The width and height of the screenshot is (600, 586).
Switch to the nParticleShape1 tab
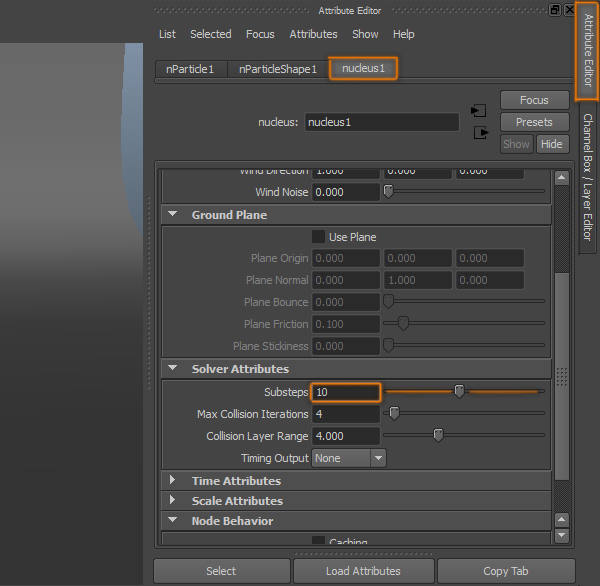tap(278, 69)
